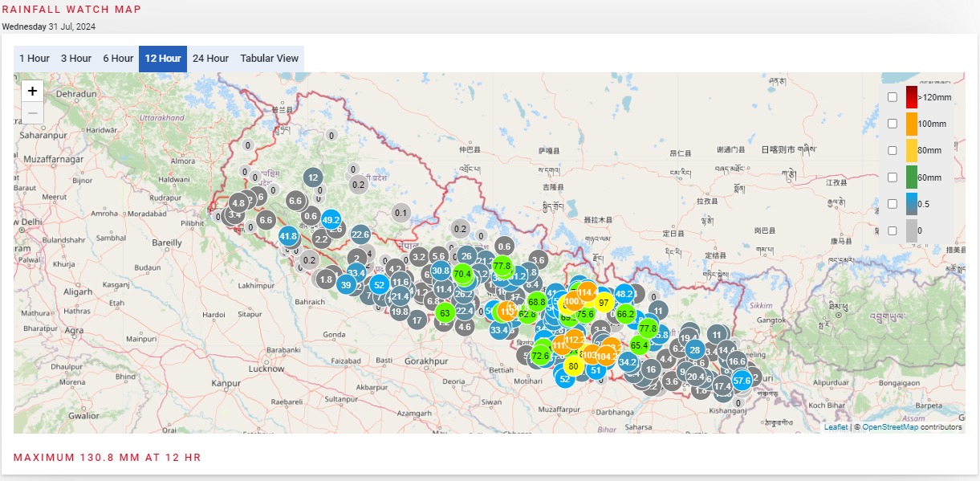
Task: Open the Leaflet attribution link
Action: [836, 427]
